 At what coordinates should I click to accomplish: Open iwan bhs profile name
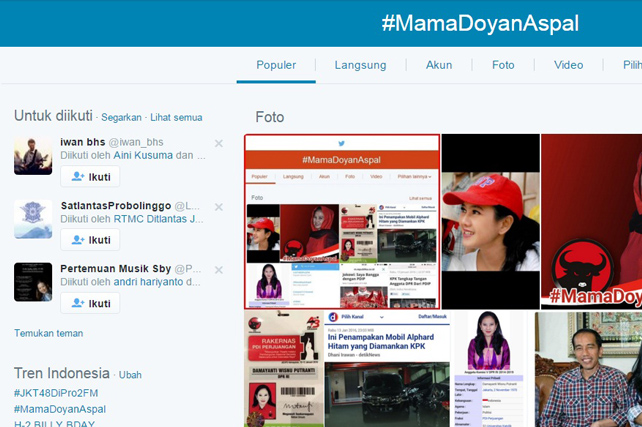83,142
